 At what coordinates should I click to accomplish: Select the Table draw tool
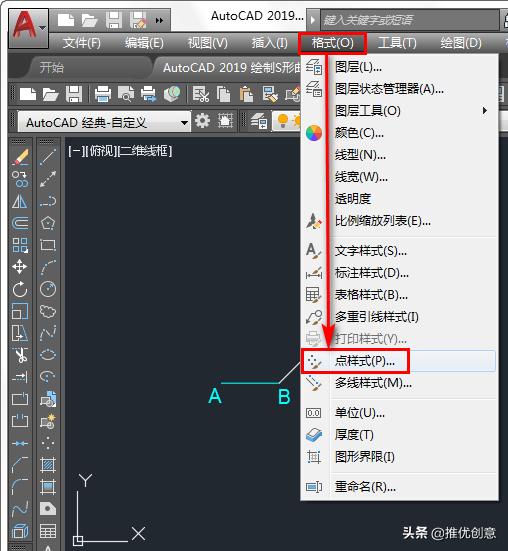pos(48,531)
